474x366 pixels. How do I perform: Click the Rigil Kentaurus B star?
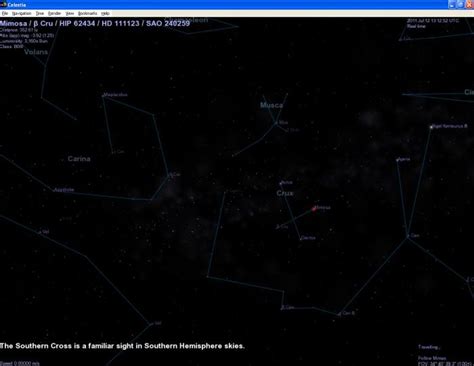[431, 127]
